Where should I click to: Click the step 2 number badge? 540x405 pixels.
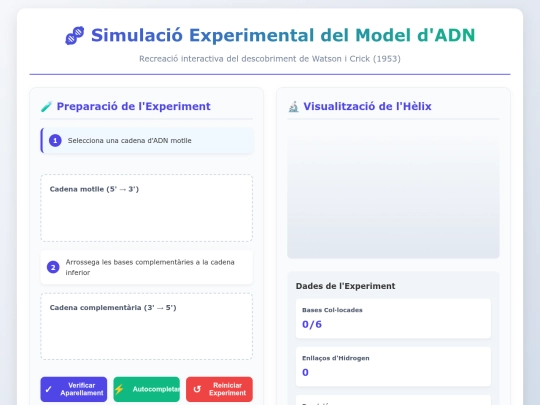[53, 267]
